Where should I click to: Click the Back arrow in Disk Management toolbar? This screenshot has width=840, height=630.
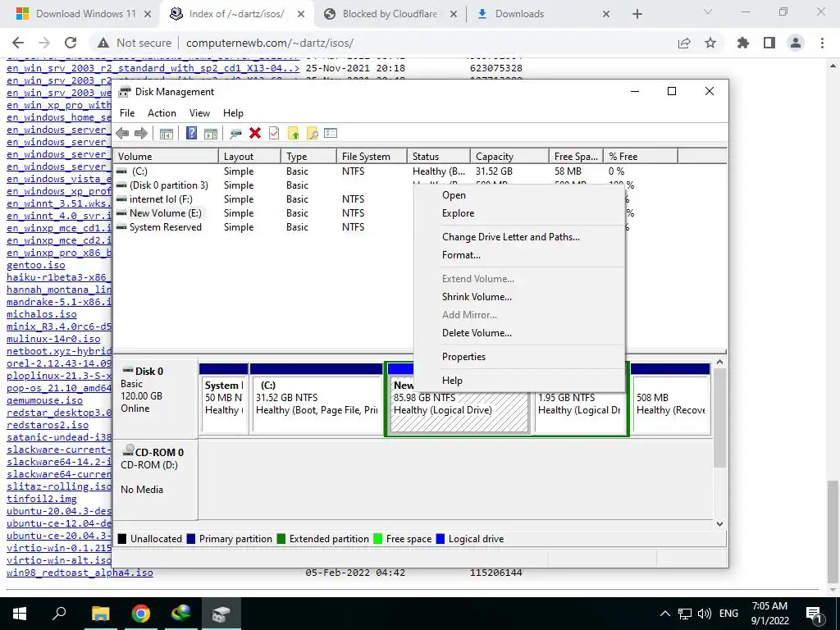pyautogui.click(x=122, y=134)
